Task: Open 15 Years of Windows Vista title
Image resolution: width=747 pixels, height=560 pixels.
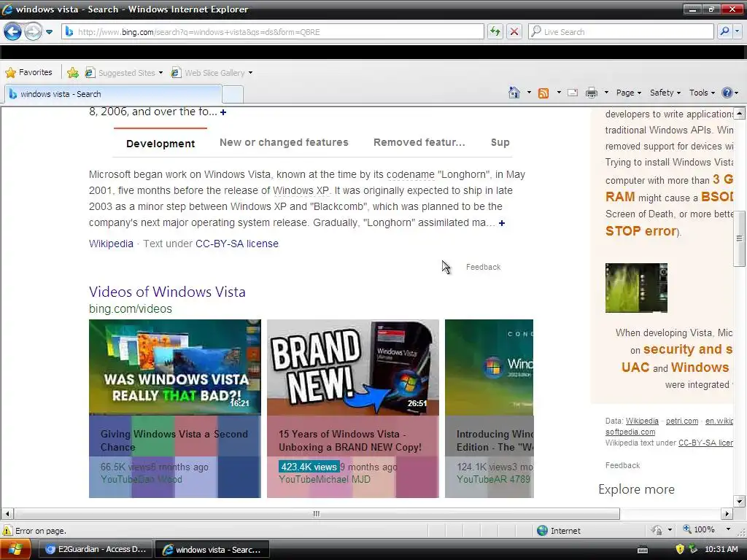Action: coord(350,440)
